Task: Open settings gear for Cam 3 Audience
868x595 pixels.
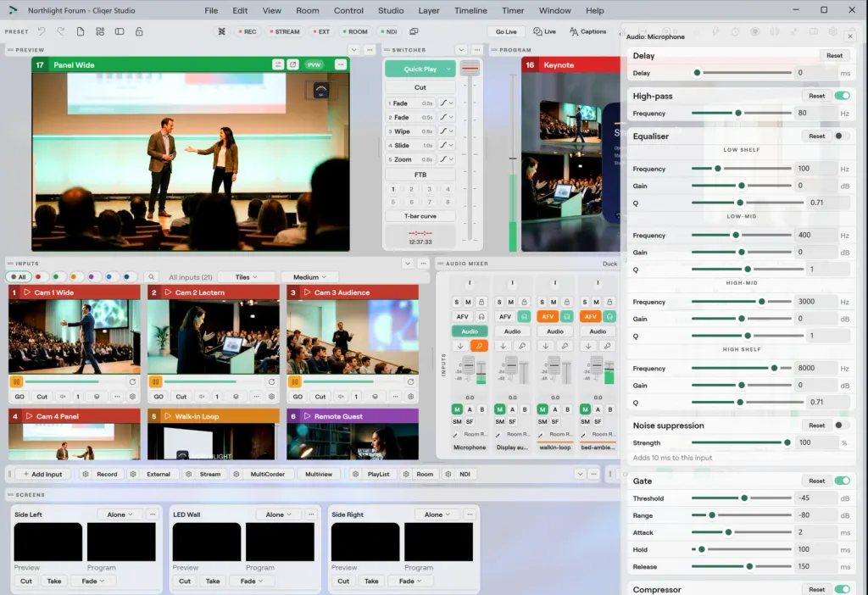Action: [x=411, y=397]
